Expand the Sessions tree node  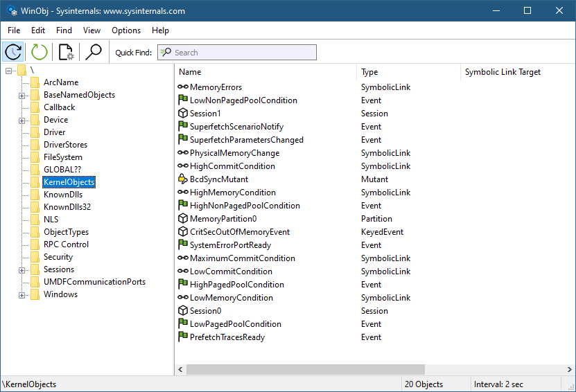22,269
